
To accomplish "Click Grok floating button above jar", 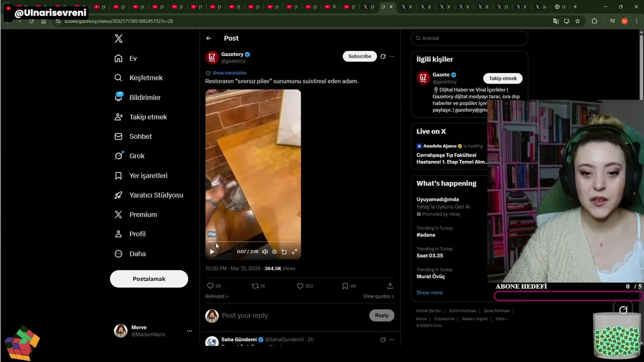I will tap(623, 310).
